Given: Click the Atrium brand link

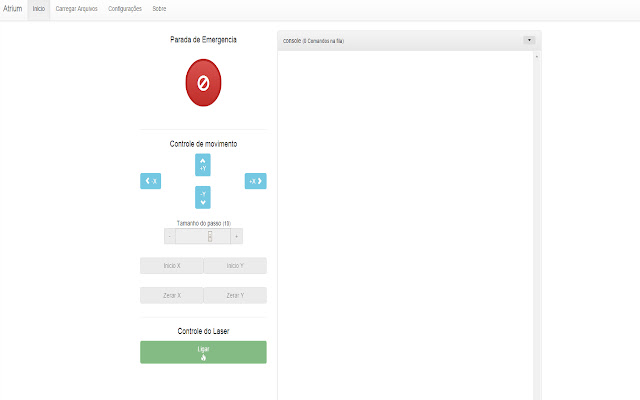Looking at the screenshot, I should [13, 9].
